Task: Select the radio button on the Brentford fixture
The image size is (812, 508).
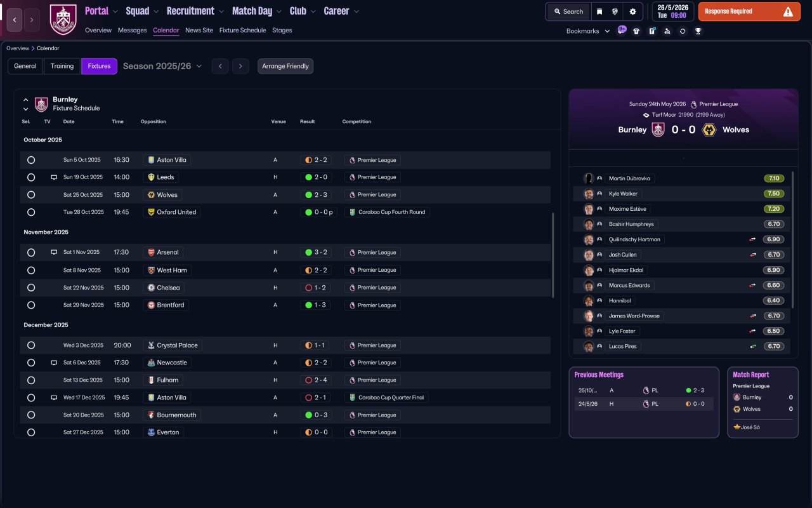Action: click(x=31, y=305)
